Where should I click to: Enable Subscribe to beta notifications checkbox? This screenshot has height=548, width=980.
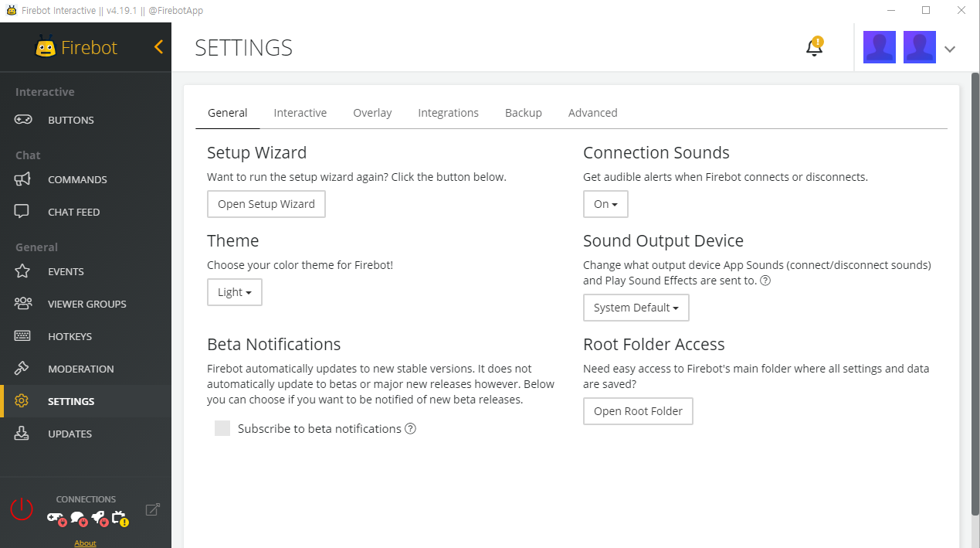(x=222, y=428)
